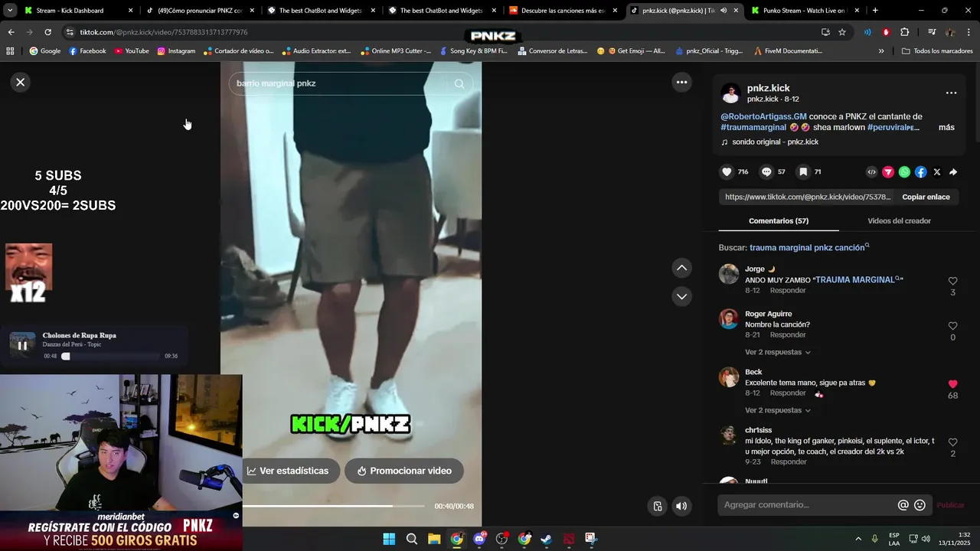Switch to Videos del creador tab
The height and width of the screenshot is (551, 980).
[x=899, y=221]
